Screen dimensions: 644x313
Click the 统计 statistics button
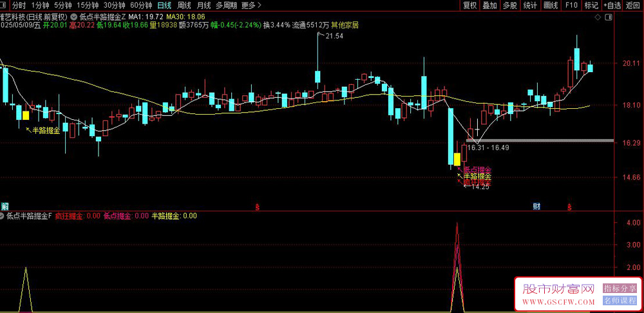tap(530, 5)
